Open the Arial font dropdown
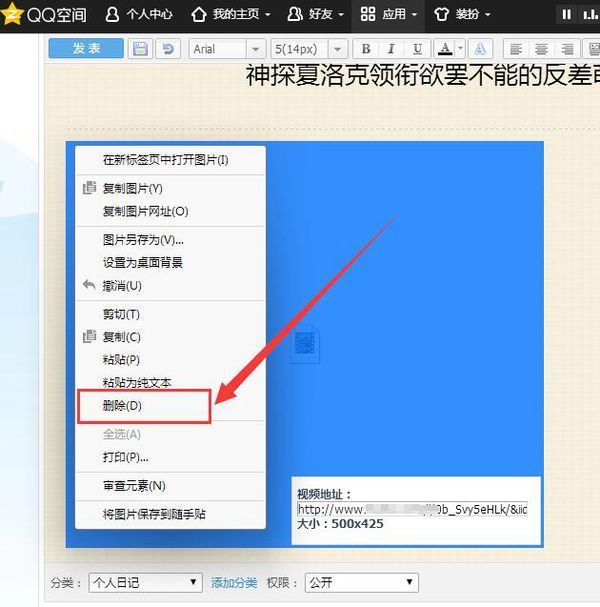Image resolution: width=600 pixels, height=607 pixels. [227, 49]
